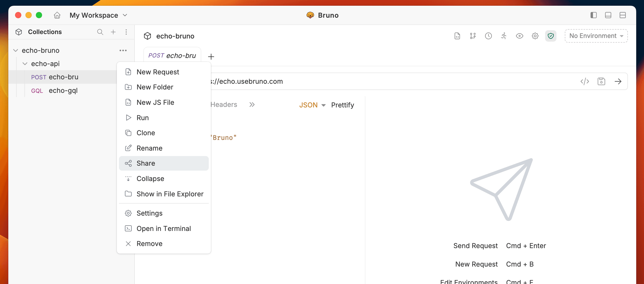Open the No Environment dropdown
Viewport: 644px width, 284px height.
pos(596,36)
